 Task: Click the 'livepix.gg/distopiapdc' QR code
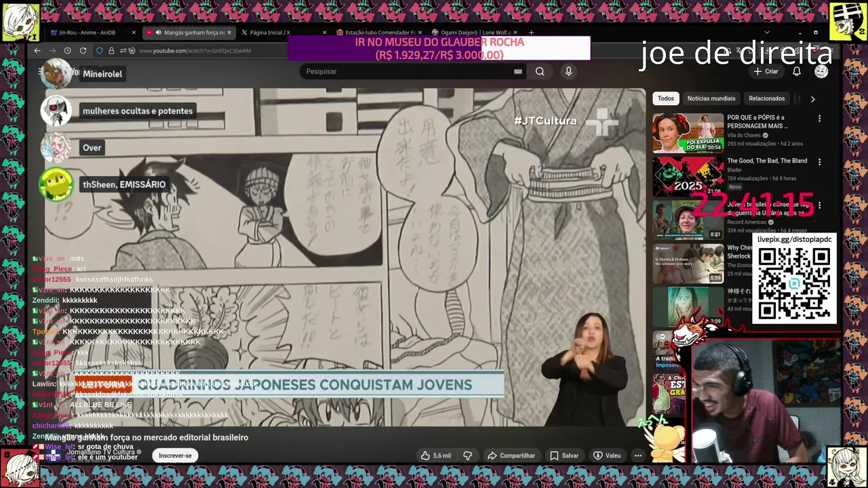pos(794,283)
